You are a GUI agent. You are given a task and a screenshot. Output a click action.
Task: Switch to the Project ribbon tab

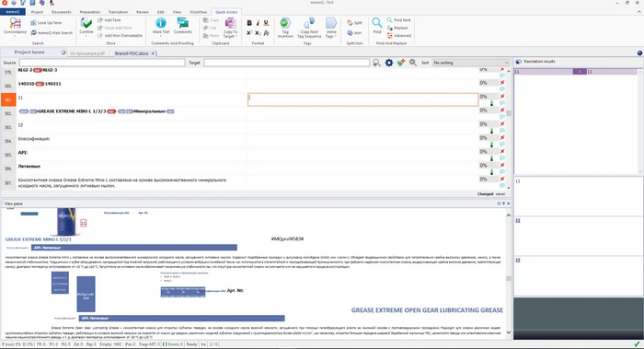tap(37, 12)
